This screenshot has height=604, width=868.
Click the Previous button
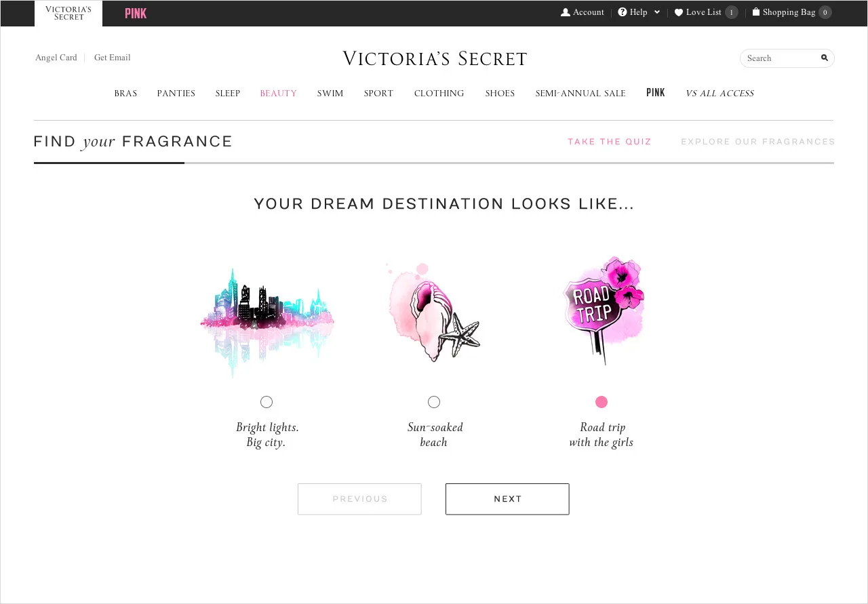(x=359, y=499)
